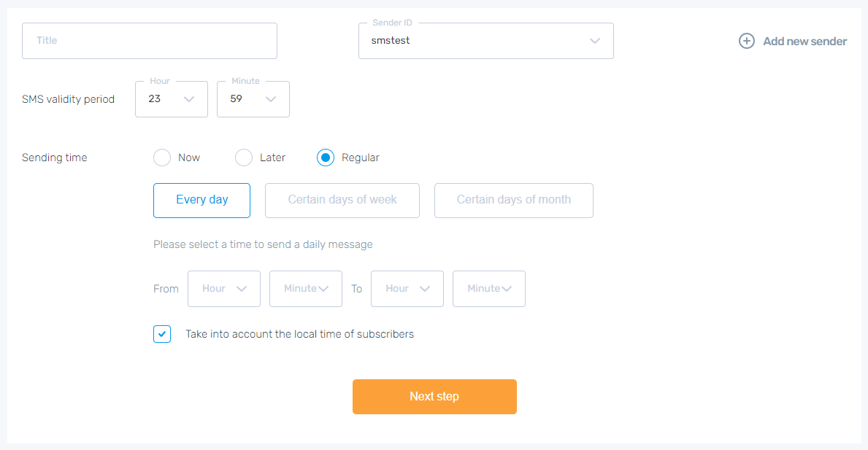This screenshot has width=868, height=450.
Task: Click the validity Minute chevron arrow
Action: [x=271, y=99]
